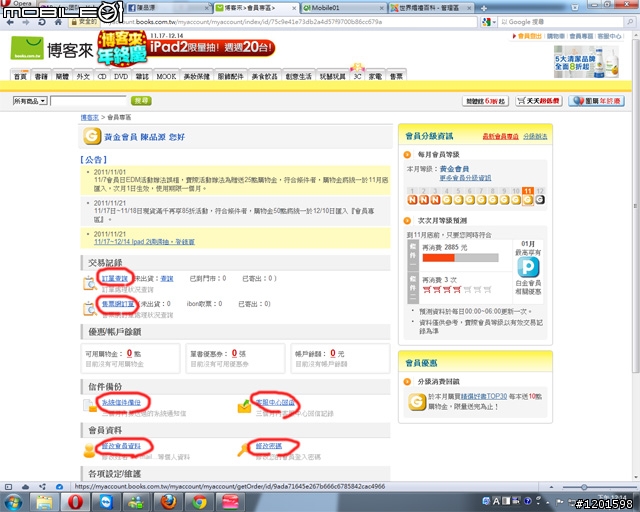The image size is (640, 512).
Task: Click the browser forward arrow
Action: 26,22
